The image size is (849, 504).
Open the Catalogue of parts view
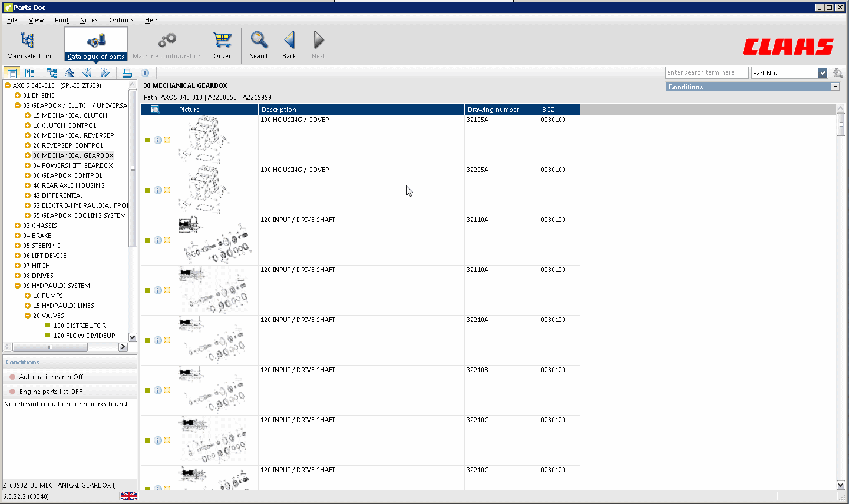click(x=95, y=44)
